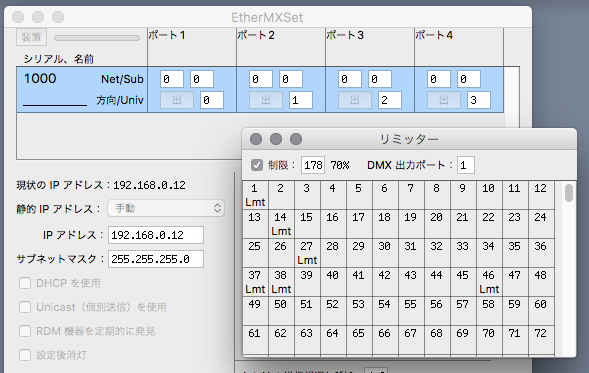The width and height of the screenshot is (589, 373).
Task: Click port 4 Univ field showing 3
Action: coord(479,100)
